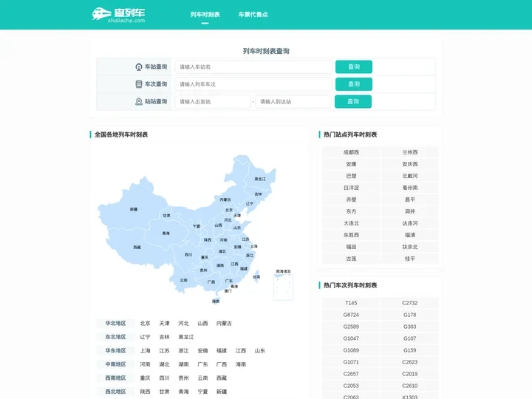Open hot train T145 timetable

(351, 303)
